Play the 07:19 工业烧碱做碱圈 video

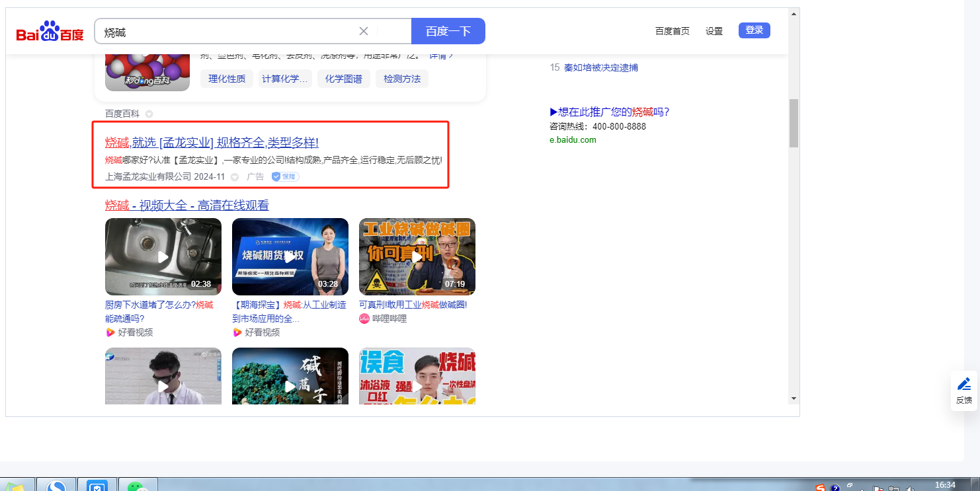click(x=417, y=256)
